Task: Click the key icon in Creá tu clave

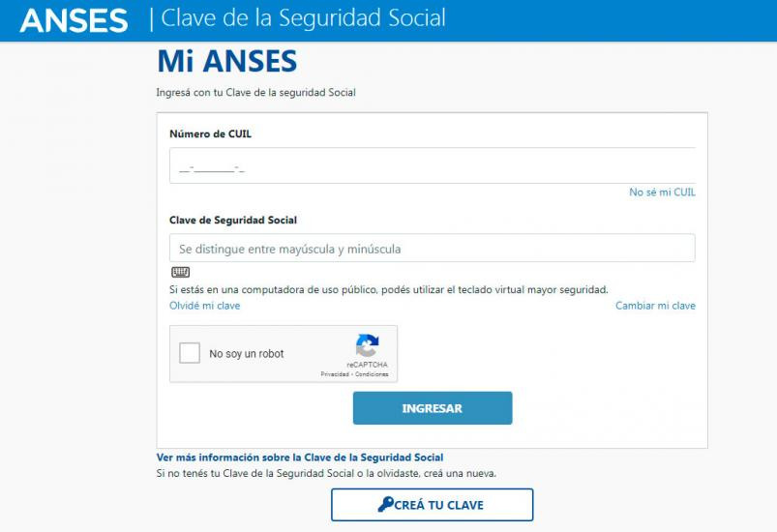Action: 385,504
